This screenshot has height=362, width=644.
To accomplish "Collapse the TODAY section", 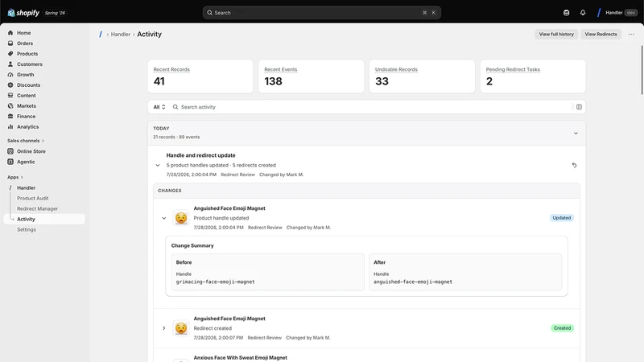I will [576, 133].
